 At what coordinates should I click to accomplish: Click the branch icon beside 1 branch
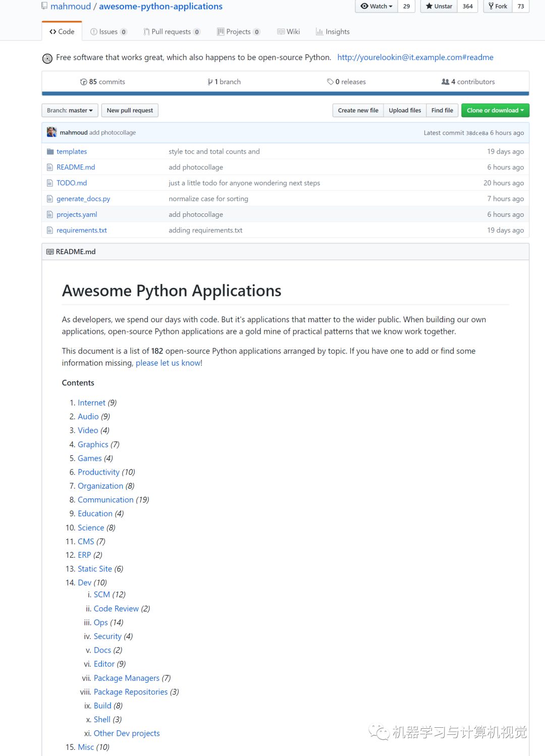pyautogui.click(x=210, y=82)
